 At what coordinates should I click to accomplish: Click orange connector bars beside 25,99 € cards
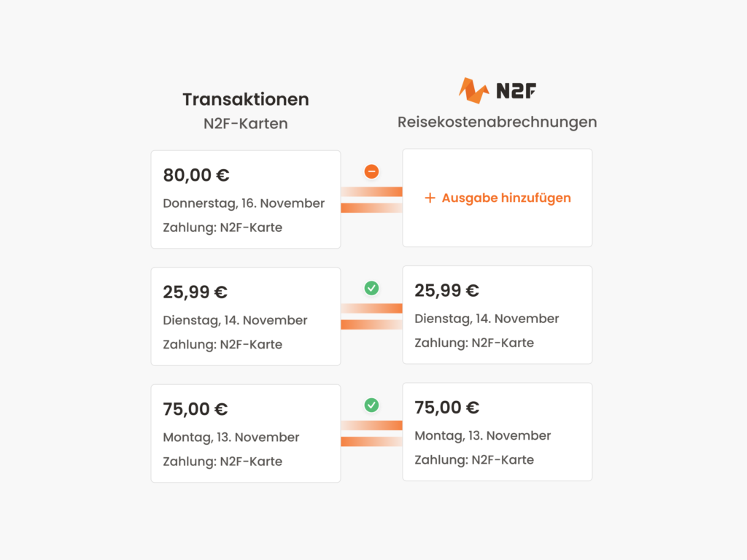coord(371,316)
